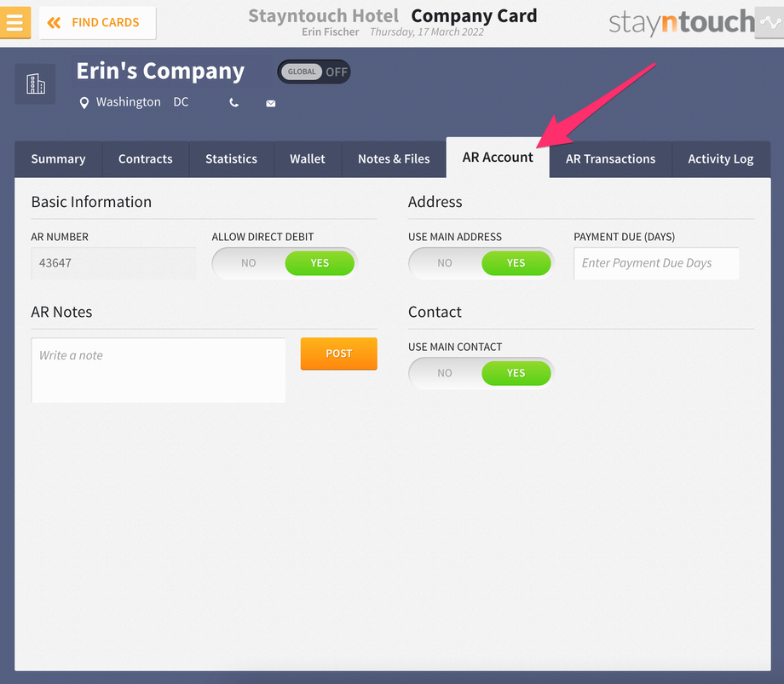Viewport: 784px width, 684px height.
Task: Click the Erin Fischer user name
Action: tap(330, 32)
